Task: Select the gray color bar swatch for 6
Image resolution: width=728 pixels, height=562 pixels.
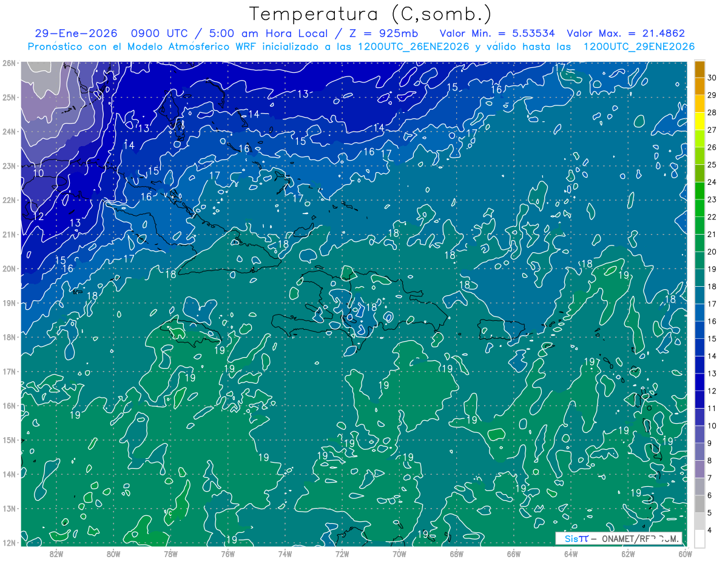Action: tap(699, 487)
